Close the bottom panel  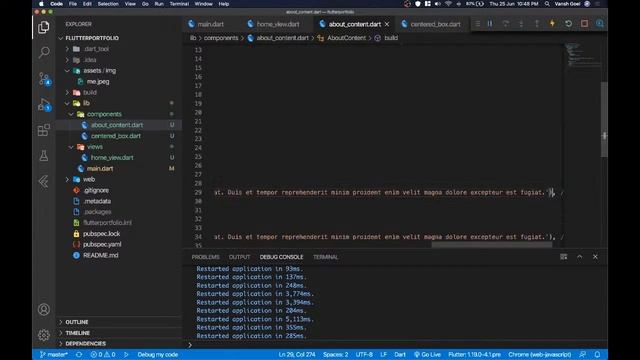(x=595, y=257)
